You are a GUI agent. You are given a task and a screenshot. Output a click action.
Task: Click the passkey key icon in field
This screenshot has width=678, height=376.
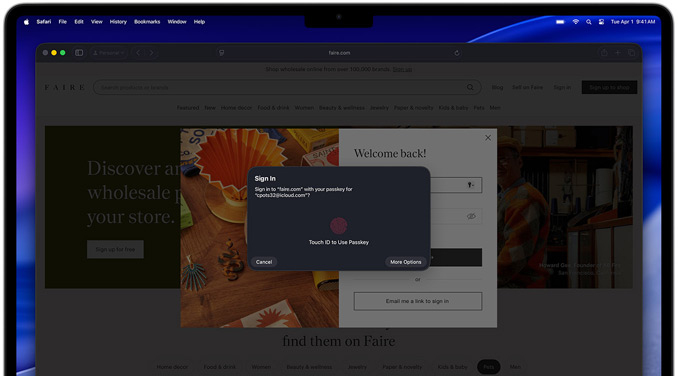(471, 185)
